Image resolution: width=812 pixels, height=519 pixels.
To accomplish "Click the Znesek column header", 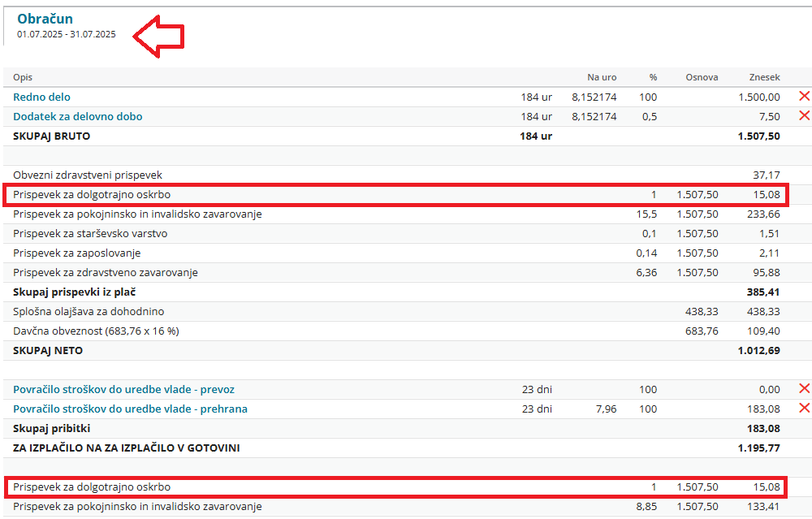I will tap(764, 77).
